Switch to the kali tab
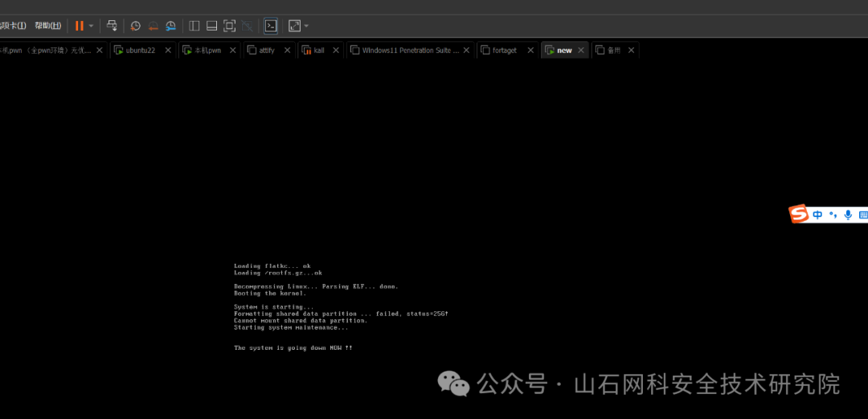 pyautogui.click(x=319, y=51)
